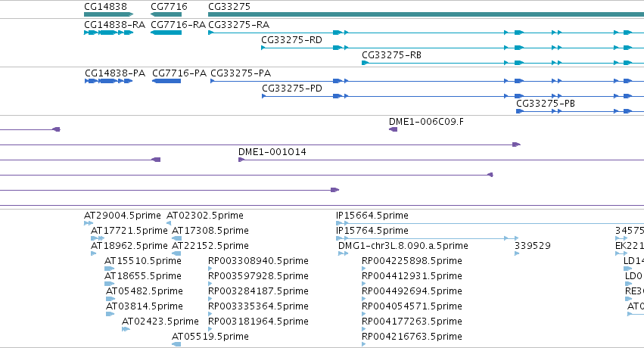Click the RP004225898.5prime label
644x348 pixels.
click(412, 261)
